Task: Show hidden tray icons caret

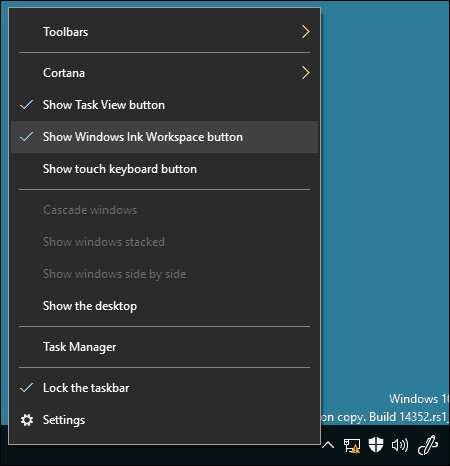Action: tap(328, 445)
